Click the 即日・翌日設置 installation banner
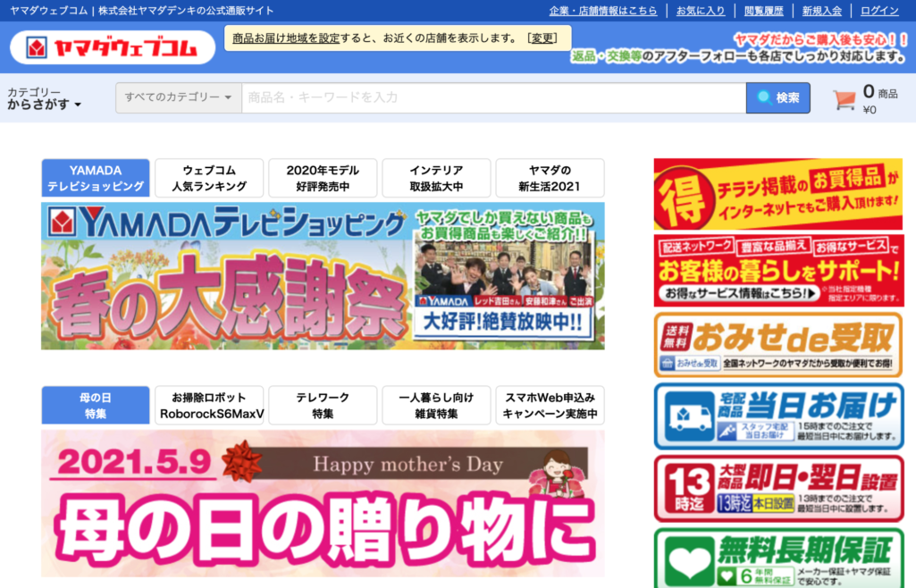The image size is (916, 588). 777,488
